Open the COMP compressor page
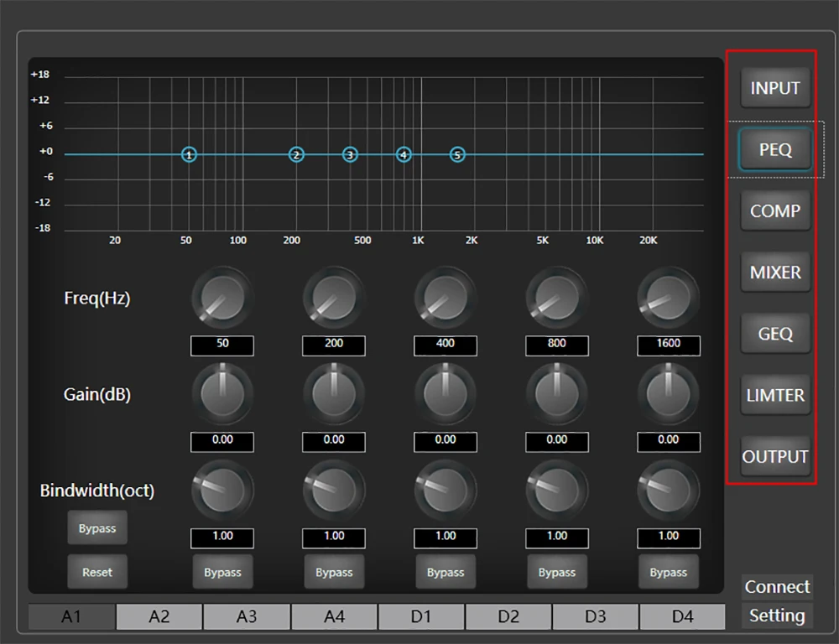839x644 pixels. pos(774,210)
